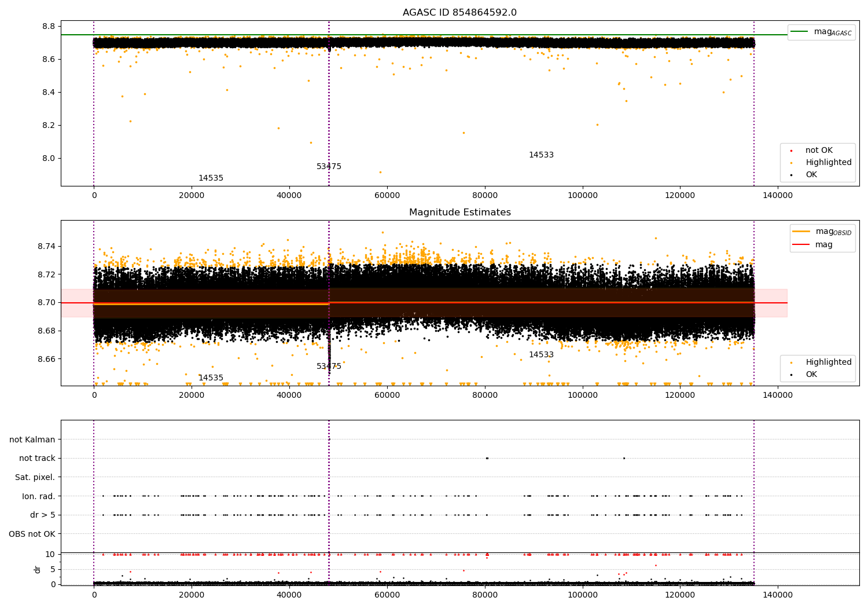Screen dimensions: 868x608
Task: Click x-axis tick 100000 under the middle plot
Action: tap(583, 395)
